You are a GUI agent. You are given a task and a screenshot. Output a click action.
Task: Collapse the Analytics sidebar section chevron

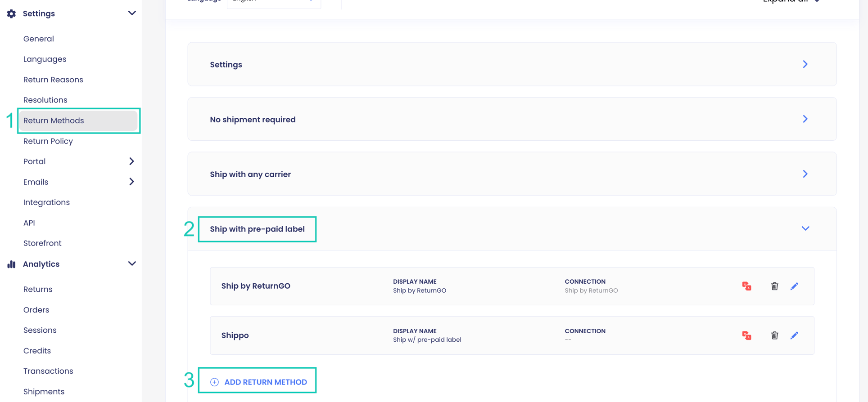131,264
